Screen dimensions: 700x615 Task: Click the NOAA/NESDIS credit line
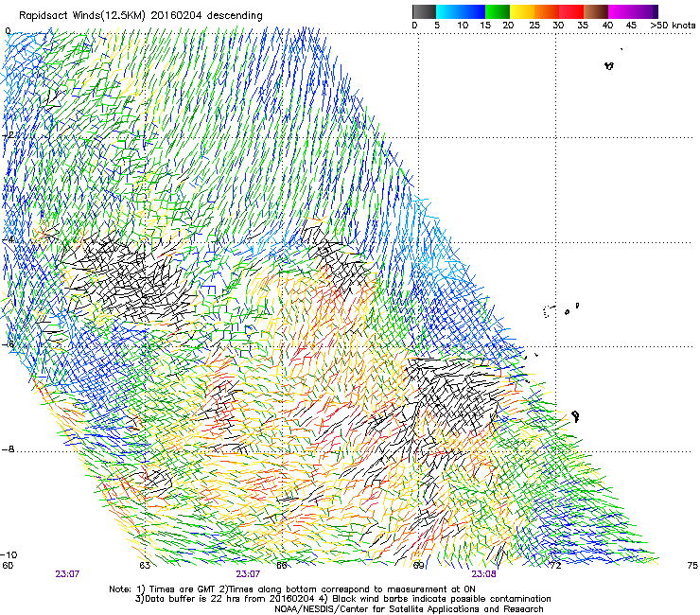click(x=409, y=609)
